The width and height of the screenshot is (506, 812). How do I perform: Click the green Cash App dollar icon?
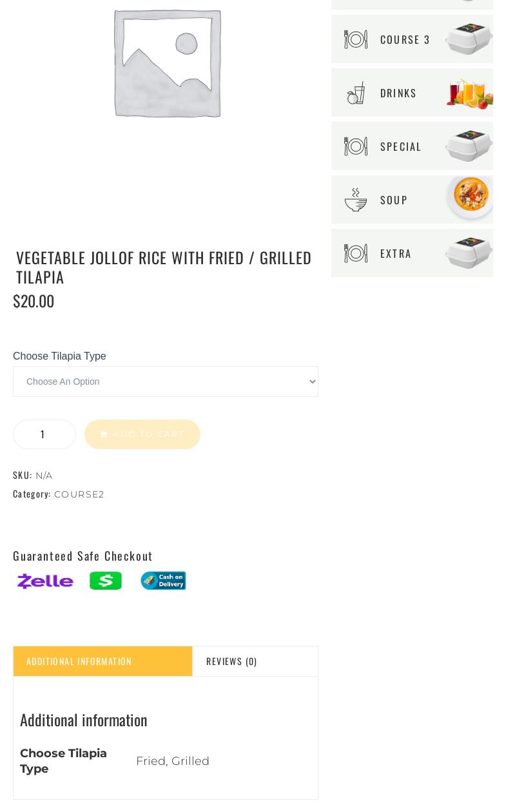point(106,581)
